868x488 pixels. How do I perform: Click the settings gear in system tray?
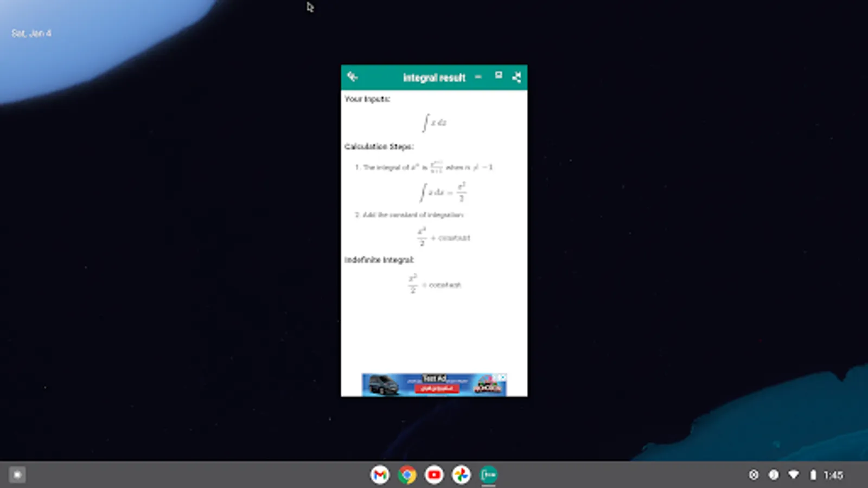754,474
